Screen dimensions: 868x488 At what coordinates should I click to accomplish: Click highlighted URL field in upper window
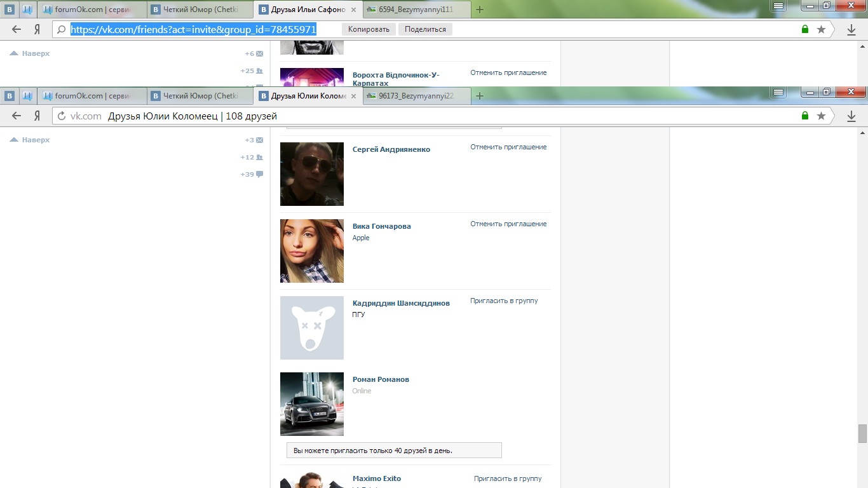pos(193,29)
